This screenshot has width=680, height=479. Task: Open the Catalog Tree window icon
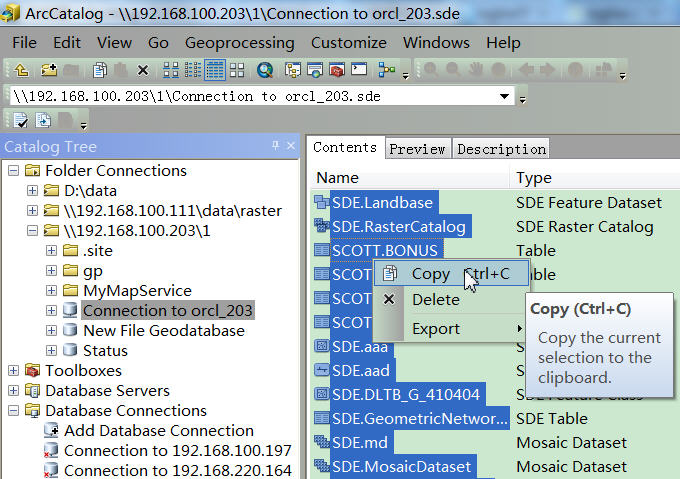(x=293, y=70)
